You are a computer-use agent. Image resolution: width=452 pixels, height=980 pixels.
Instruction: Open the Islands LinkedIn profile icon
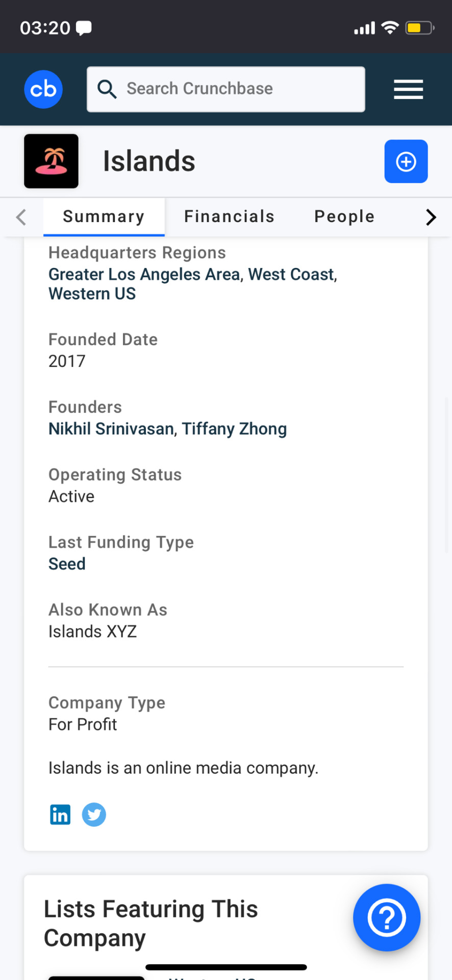[x=60, y=815]
